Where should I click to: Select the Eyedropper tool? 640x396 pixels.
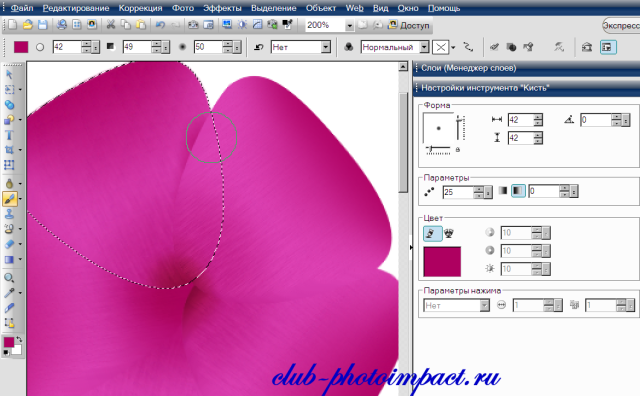(x=9, y=293)
